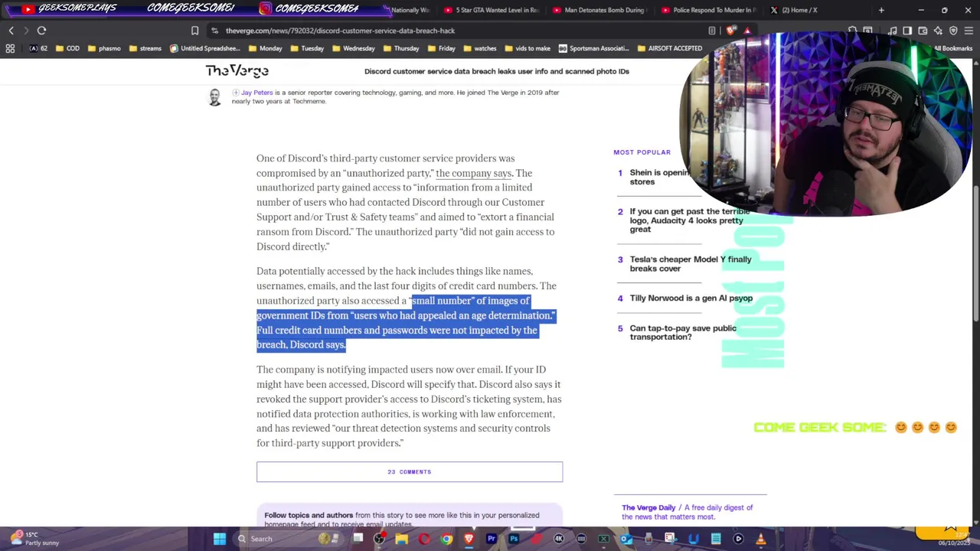The height and width of the screenshot is (551, 980).
Task: Open Google Chrome from taskbar
Action: click(x=446, y=539)
